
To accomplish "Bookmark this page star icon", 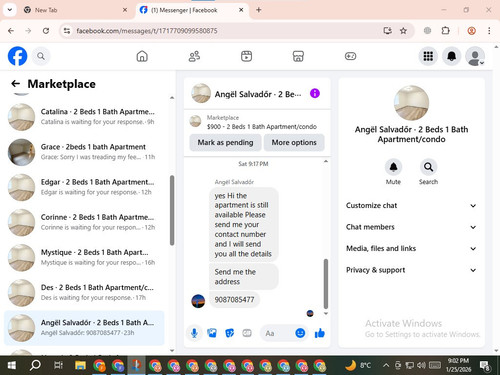I will (403, 31).
